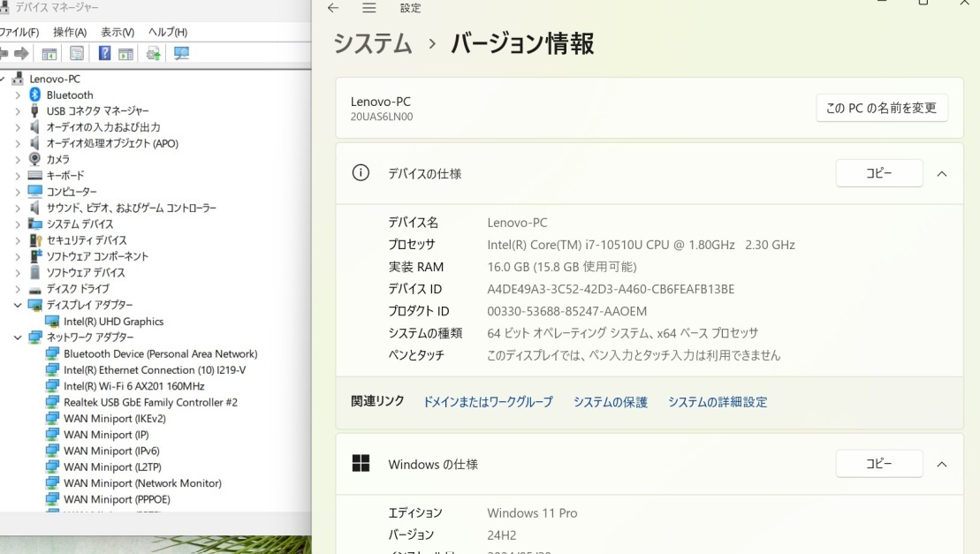
Task: Open the システムの詳細設定 link
Action: coord(718,402)
